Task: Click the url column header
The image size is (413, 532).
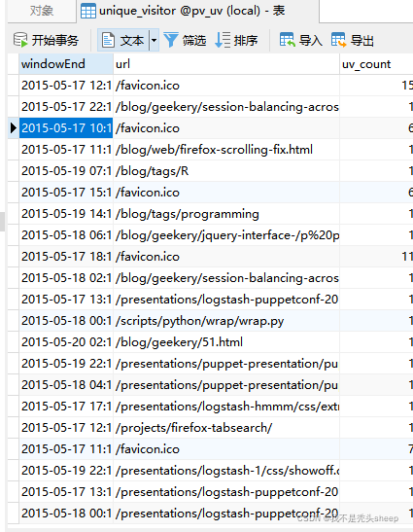Action: pos(226,64)
